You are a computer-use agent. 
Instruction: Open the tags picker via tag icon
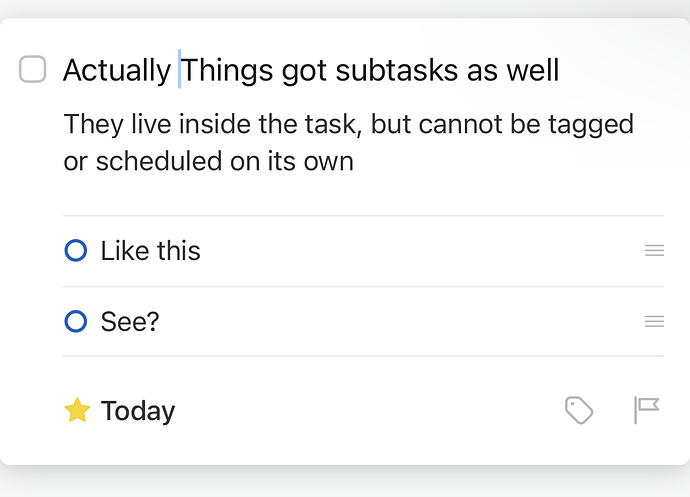point(579,410)
